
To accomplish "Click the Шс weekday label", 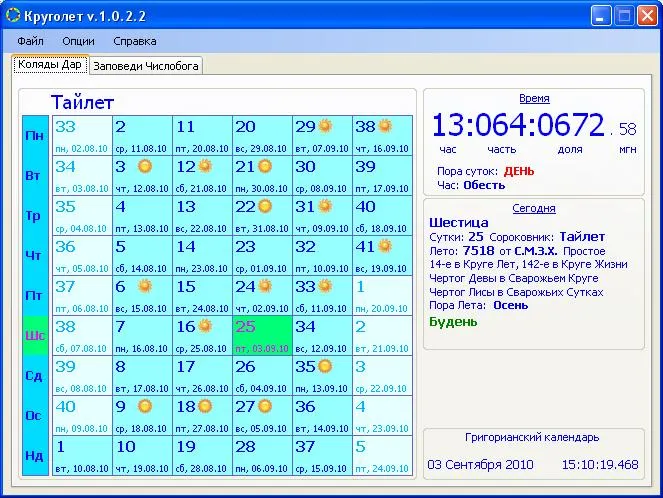I will 35,336.
